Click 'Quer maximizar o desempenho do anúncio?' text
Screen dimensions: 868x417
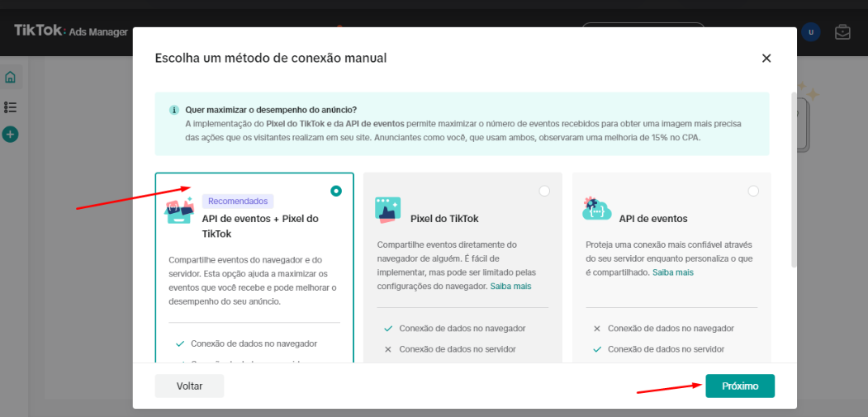[x=271, y=110]
